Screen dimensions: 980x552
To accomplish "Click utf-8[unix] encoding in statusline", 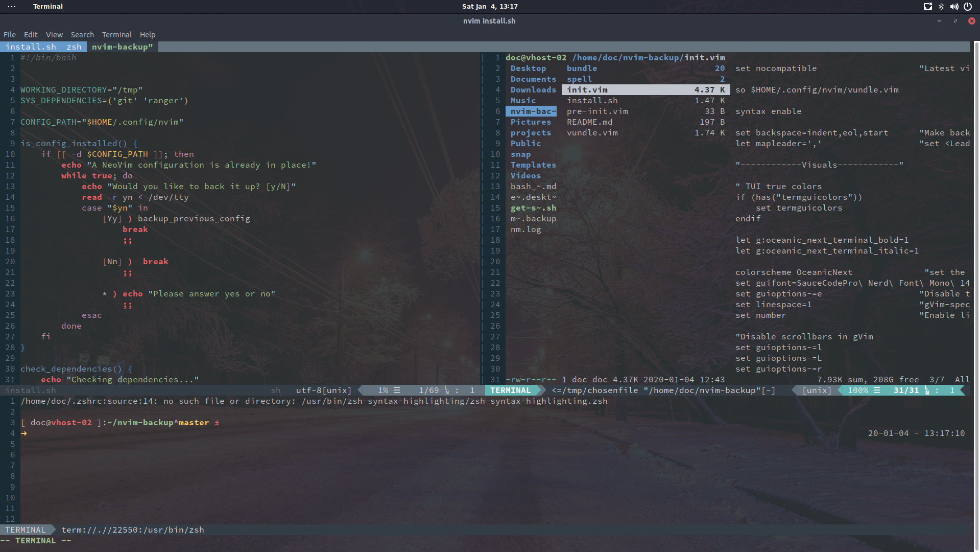I will [x=324, y=390].
